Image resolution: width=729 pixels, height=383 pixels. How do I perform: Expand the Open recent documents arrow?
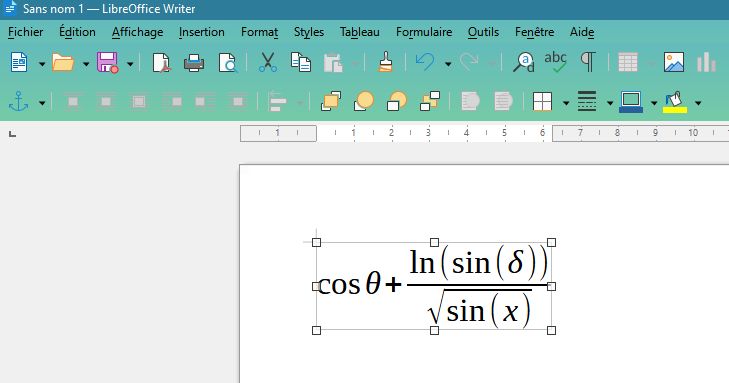pyautogui.click(x=86, y=64)
